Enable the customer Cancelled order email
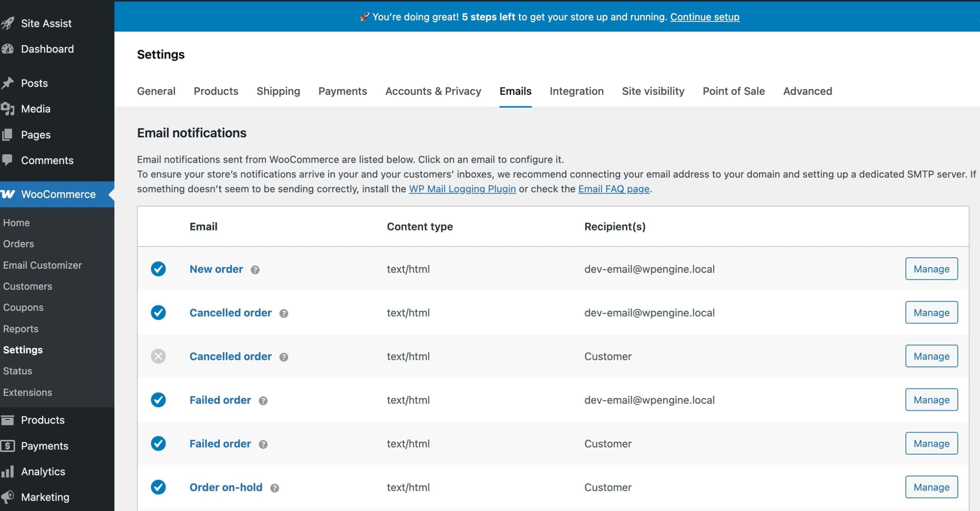The height and width of the screenshot is (511, 980). tap(158, 356)
